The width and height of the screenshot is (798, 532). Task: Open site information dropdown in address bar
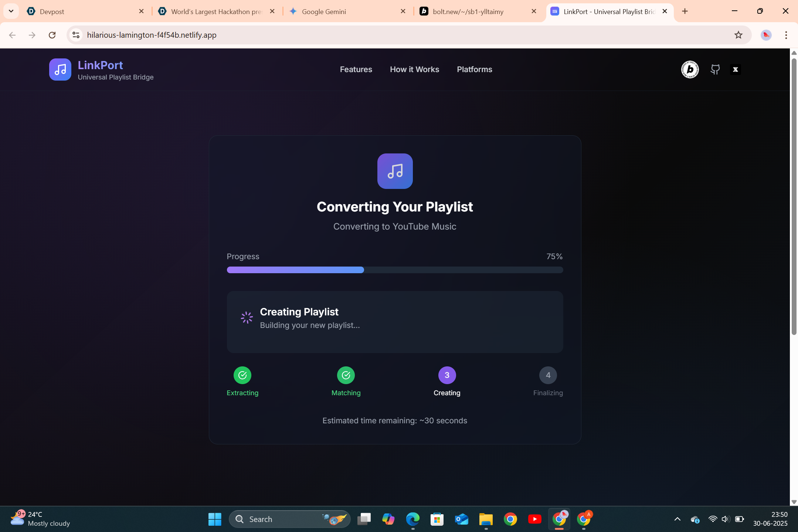[76, 35]
